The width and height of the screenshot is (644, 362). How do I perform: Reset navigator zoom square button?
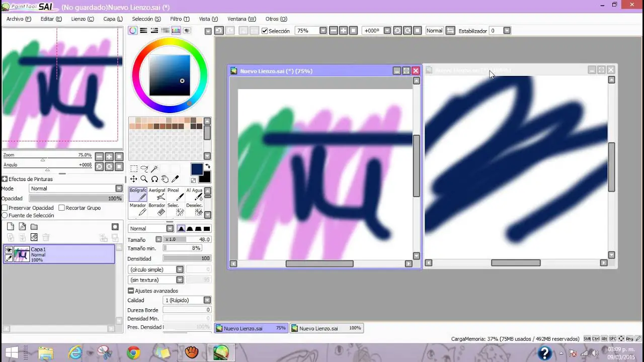119,157
